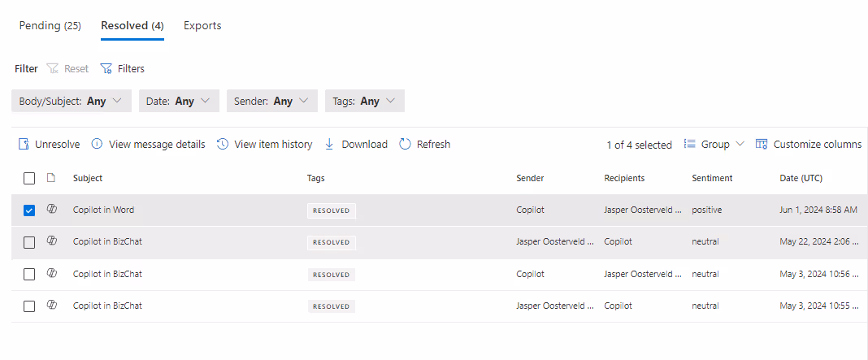The width and height of the screenshot is (868, 360).
Task: Click the item history clock icon
Action: point(223,144)
